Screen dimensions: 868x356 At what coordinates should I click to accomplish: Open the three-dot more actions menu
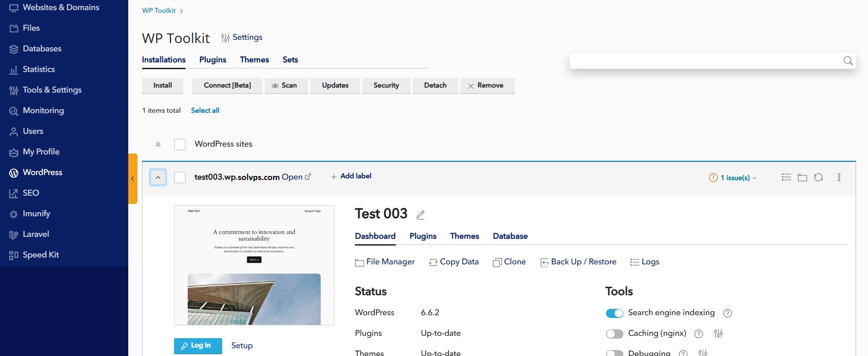pyautogui.click(x=839, y=177)
